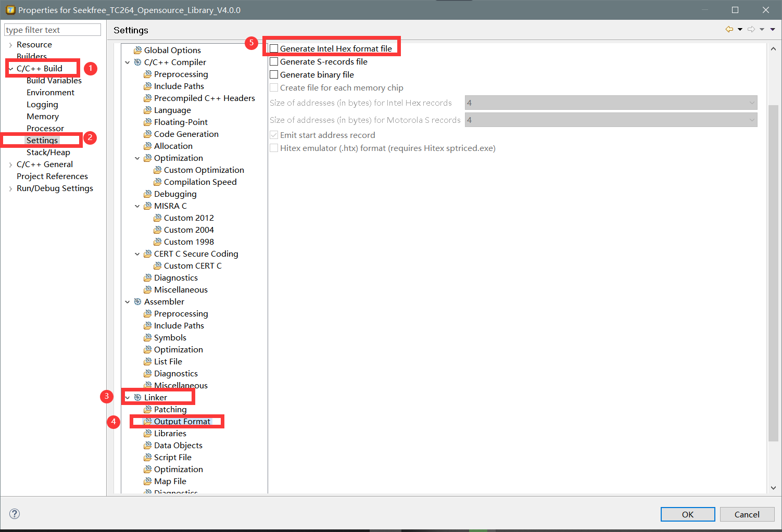Click the Debugging option icon

point(147,194)
